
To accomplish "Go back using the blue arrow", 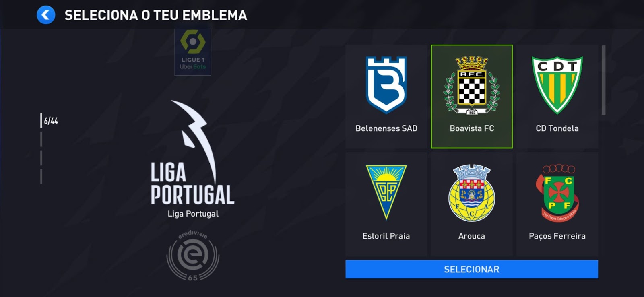I will point(46,15).
